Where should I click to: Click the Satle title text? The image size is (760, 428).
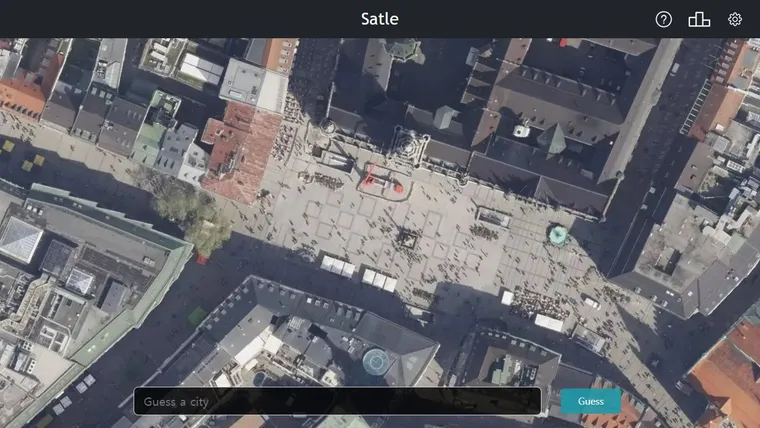click(x=380, y=19)
